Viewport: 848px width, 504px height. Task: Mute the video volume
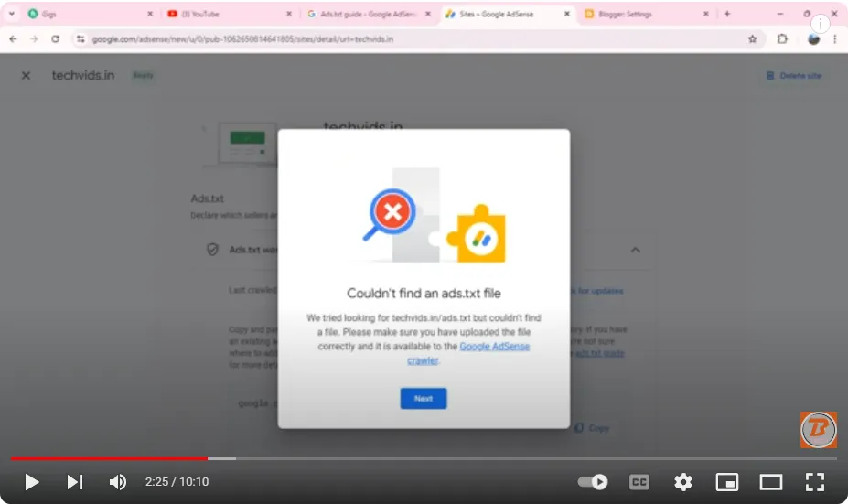(x=117, y=482)
